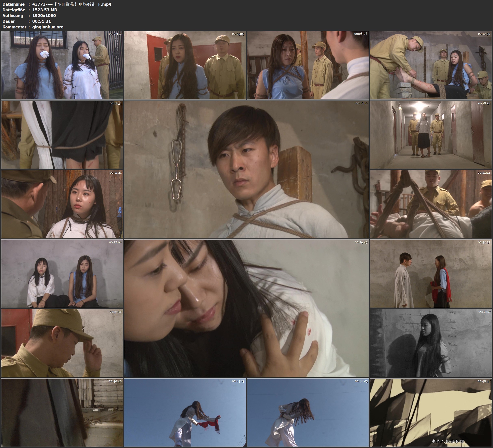Select the thumbnail stamped 00:21:41
The height and width of the screenshot is (448, 493).
pyautogui.click(x=62, y=204)
